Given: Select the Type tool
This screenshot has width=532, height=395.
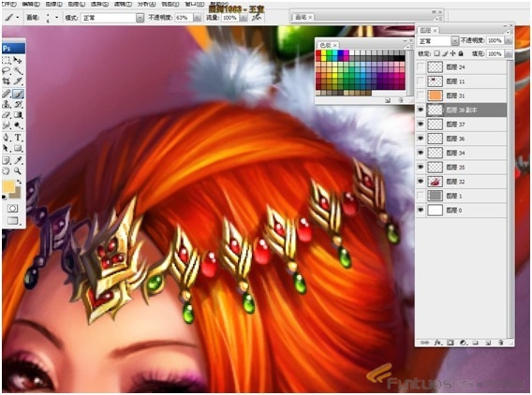Looking at the screenshot, I should 18,138.
